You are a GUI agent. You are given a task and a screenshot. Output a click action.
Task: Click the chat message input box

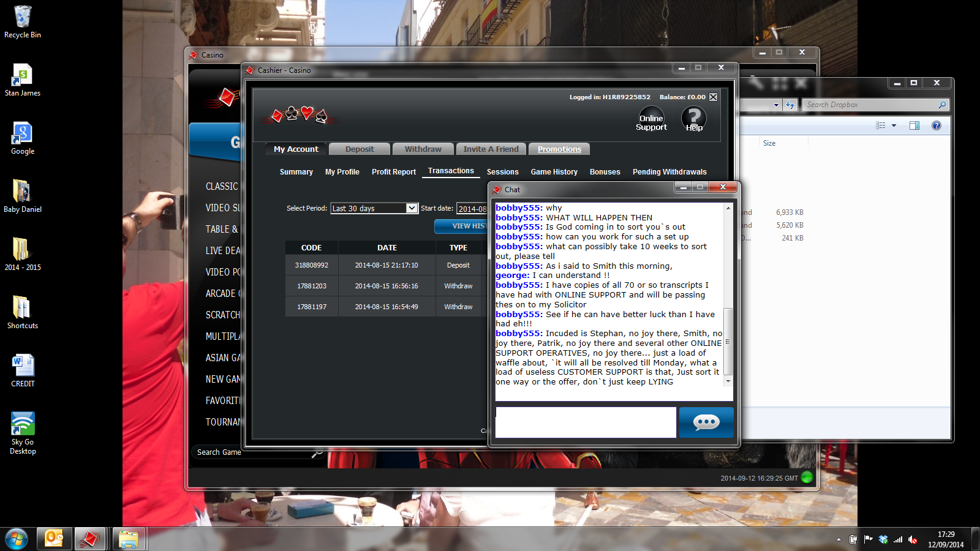click(x=586, y=422)
